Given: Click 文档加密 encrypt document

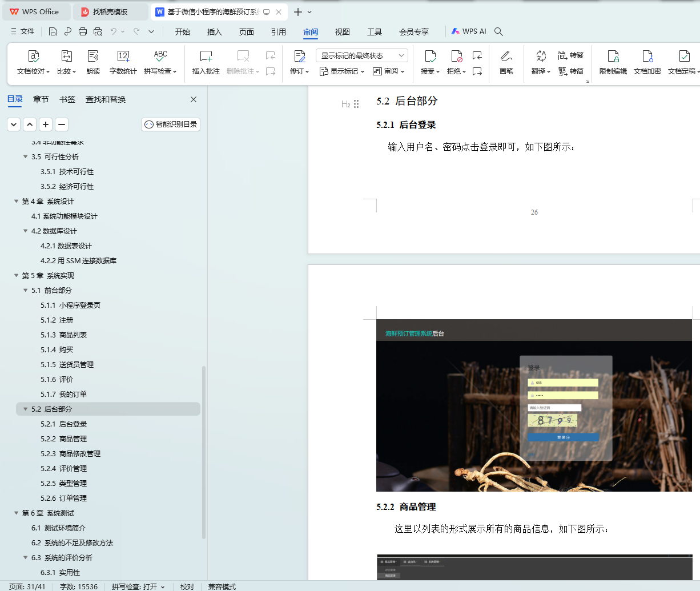Looking at the screenshot, I should (x=647, y=63).
